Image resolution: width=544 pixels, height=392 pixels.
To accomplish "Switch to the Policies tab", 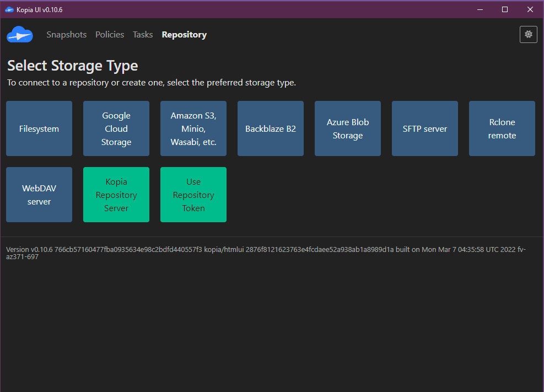I will (x=110, y=35).
